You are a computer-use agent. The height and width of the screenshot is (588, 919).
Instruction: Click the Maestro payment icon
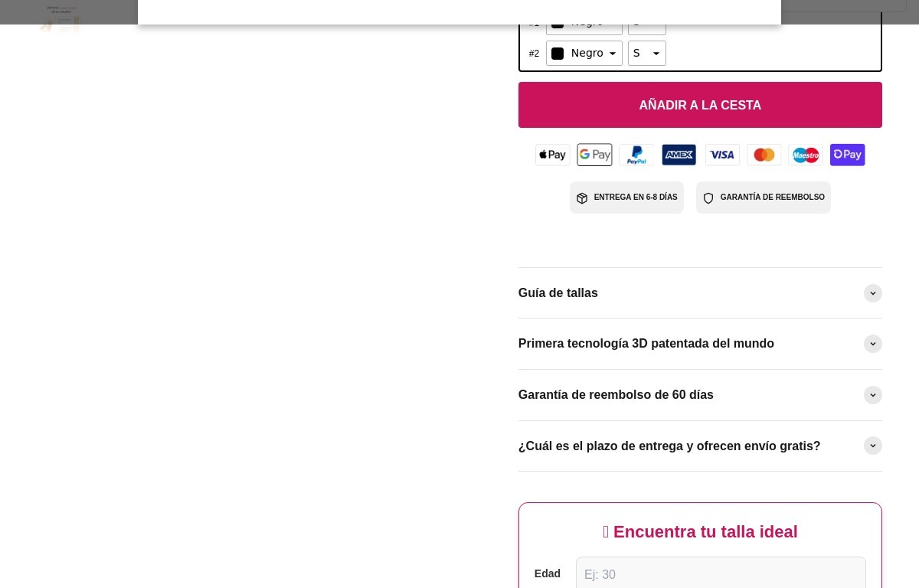(x=806, y=155)
